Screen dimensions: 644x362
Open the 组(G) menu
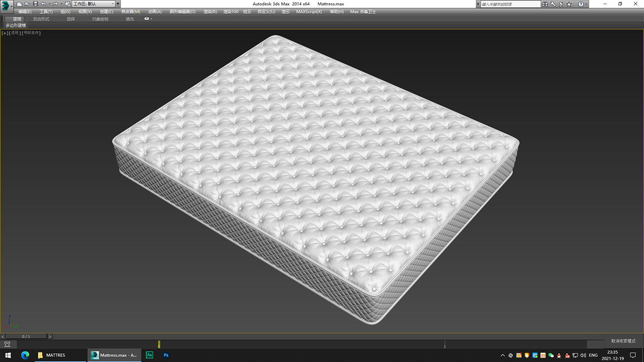(65, 11)
